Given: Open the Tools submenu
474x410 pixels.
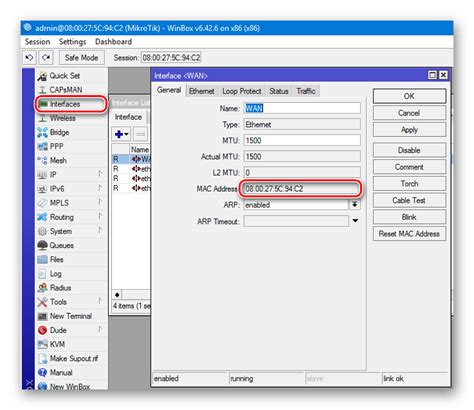Looking at the screenshot, I should (x=71, y=302).
